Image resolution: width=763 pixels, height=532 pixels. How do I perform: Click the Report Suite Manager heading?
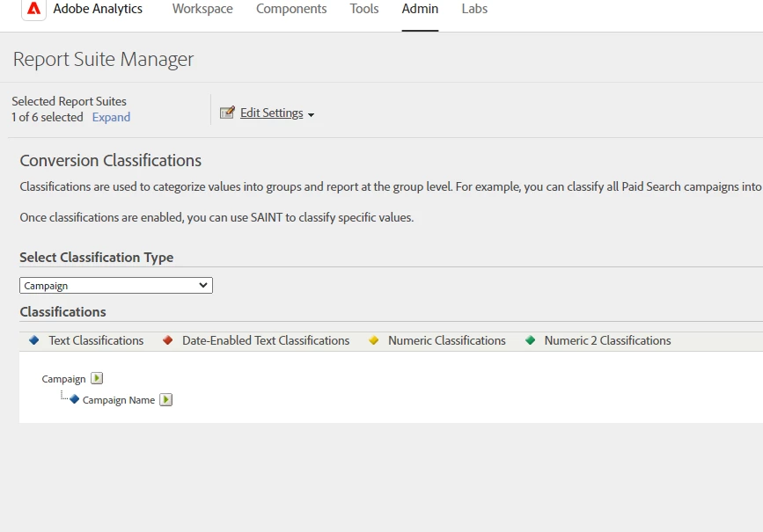[103, 59]
